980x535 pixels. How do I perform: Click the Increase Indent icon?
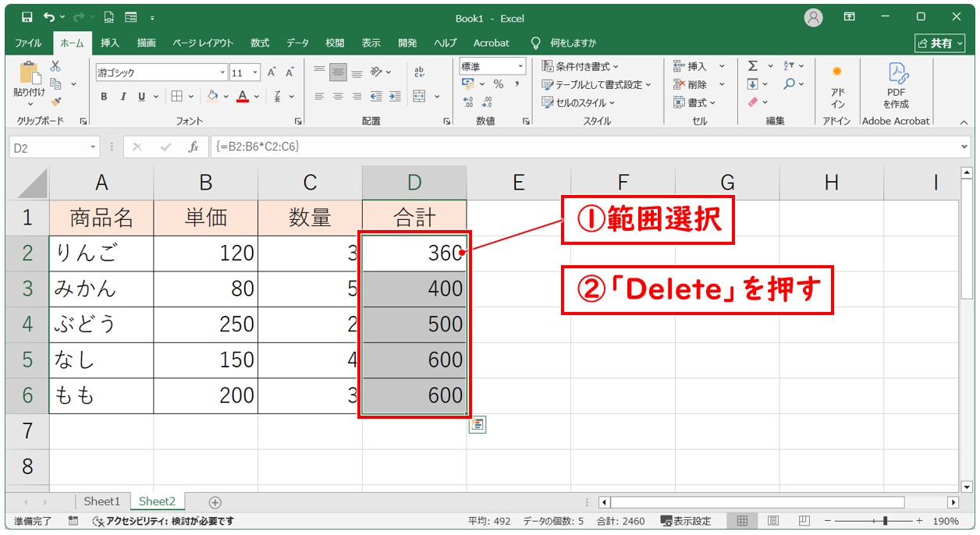tap(395, 97)
